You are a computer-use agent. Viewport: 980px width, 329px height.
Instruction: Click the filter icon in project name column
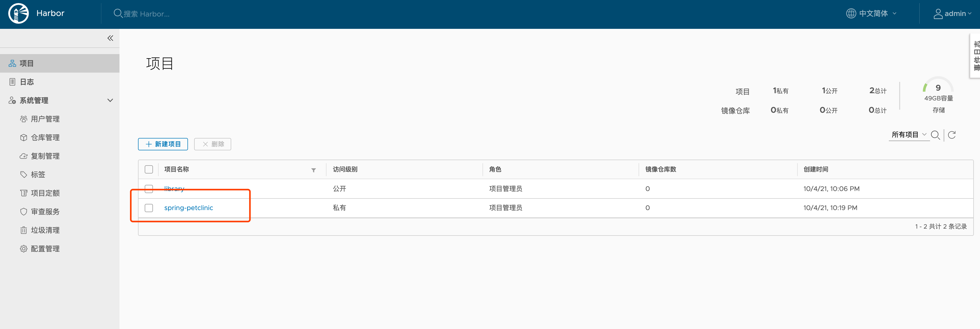coord(313,170)
